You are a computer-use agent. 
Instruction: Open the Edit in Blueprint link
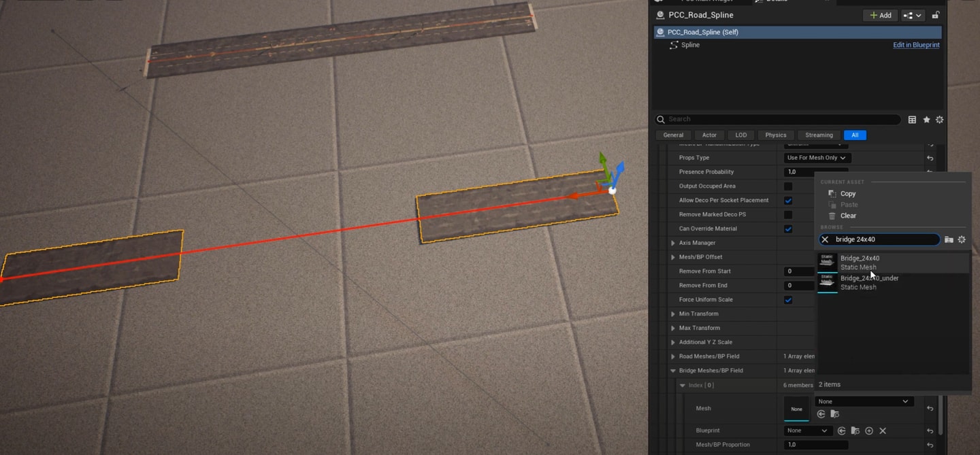point(916,45)
